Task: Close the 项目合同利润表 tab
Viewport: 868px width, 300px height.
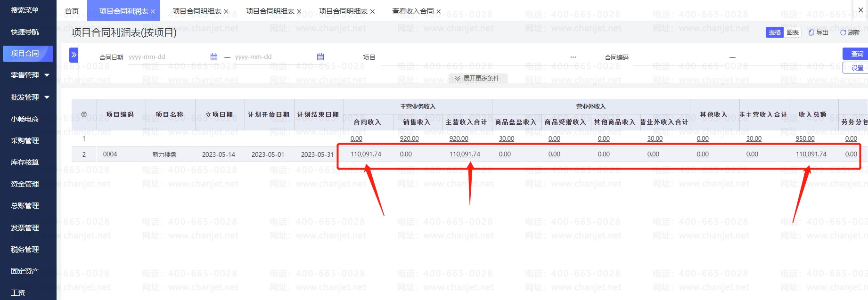Action: point(153,11)
